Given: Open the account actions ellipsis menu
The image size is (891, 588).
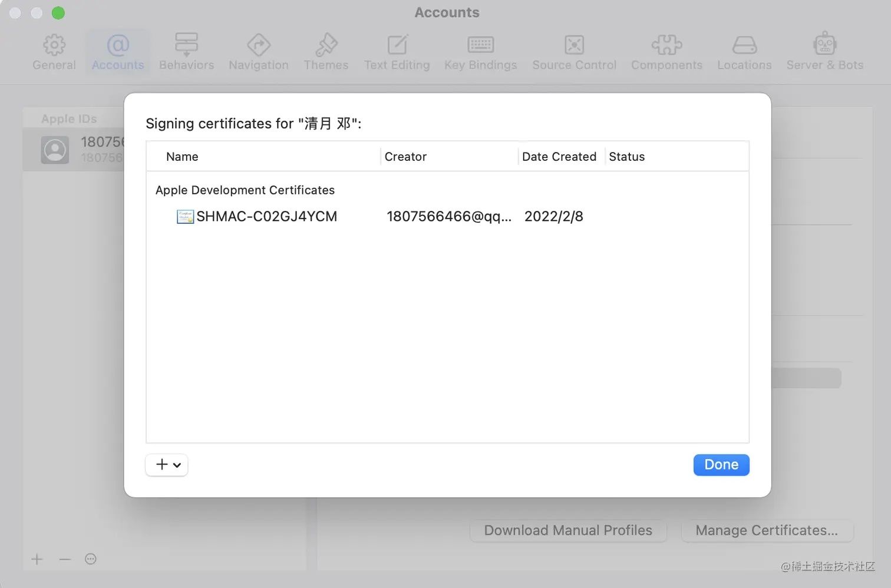Looking at the screenshot, I should pos(90,559).
